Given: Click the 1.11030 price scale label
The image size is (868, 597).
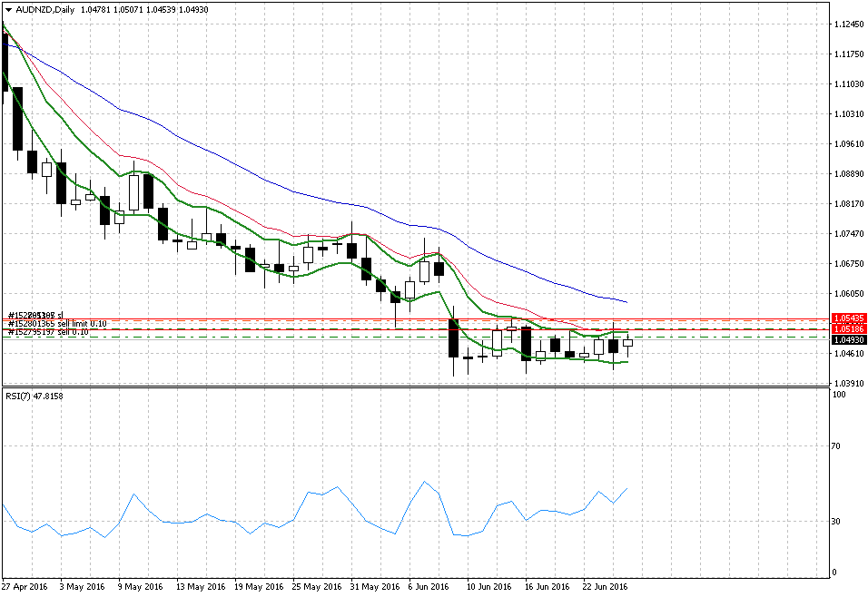Looking at the screenshot, I should [849, 84].
